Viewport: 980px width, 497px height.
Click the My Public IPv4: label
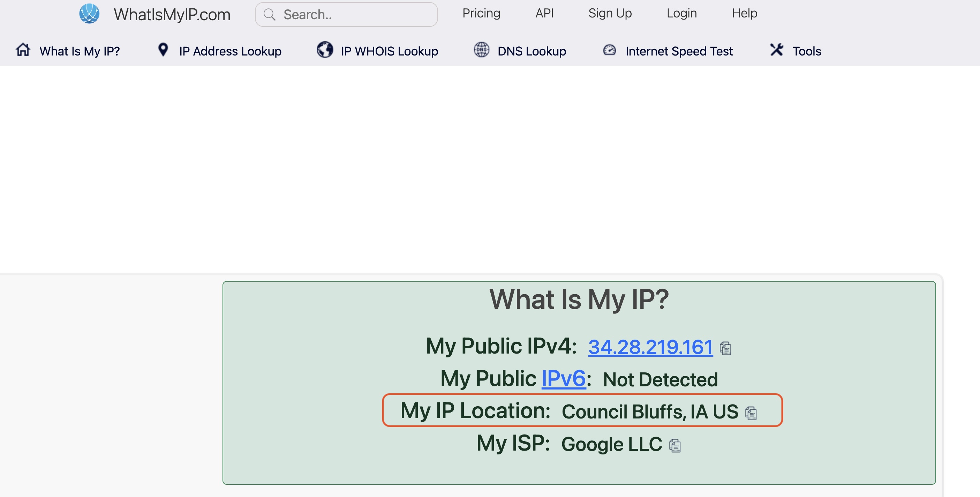pos(501,346)
